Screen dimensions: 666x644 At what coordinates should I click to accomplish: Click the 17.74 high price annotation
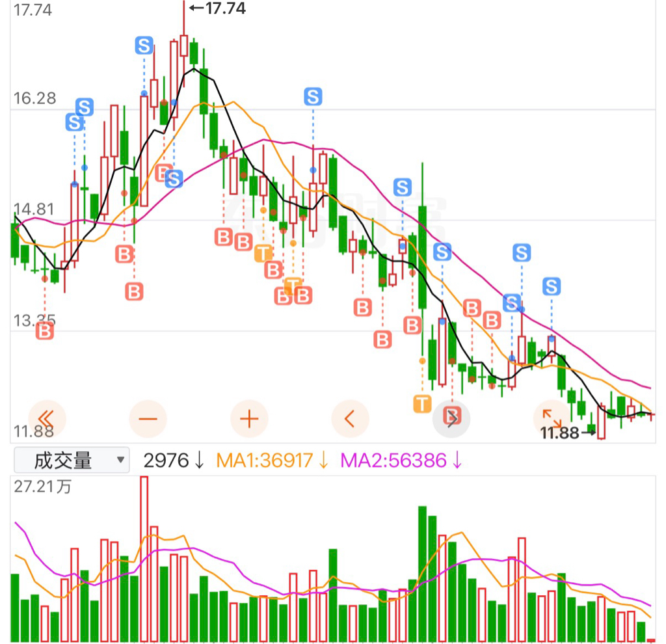(x=217, y=8)
